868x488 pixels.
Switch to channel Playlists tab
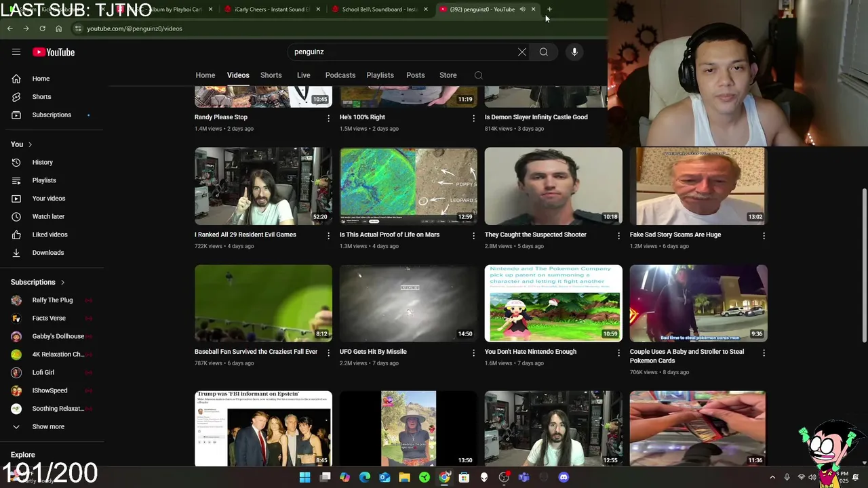[x=380, y=75]
